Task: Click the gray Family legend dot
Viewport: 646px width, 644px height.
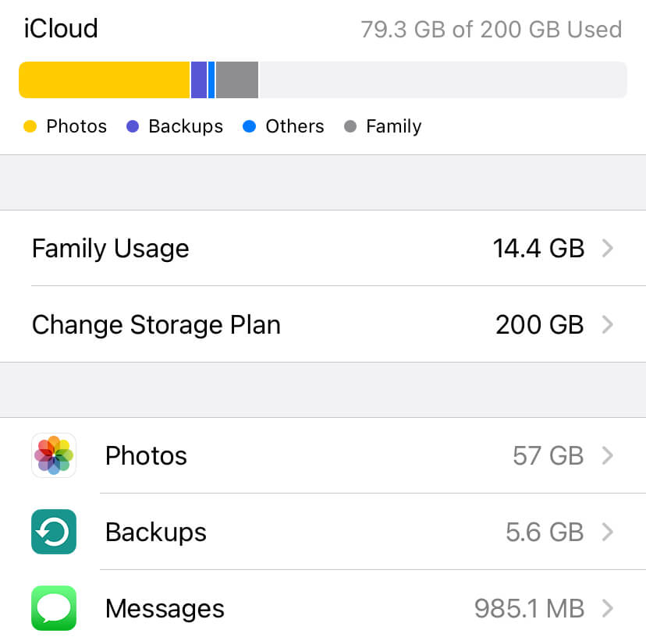Action: [351, 126]
